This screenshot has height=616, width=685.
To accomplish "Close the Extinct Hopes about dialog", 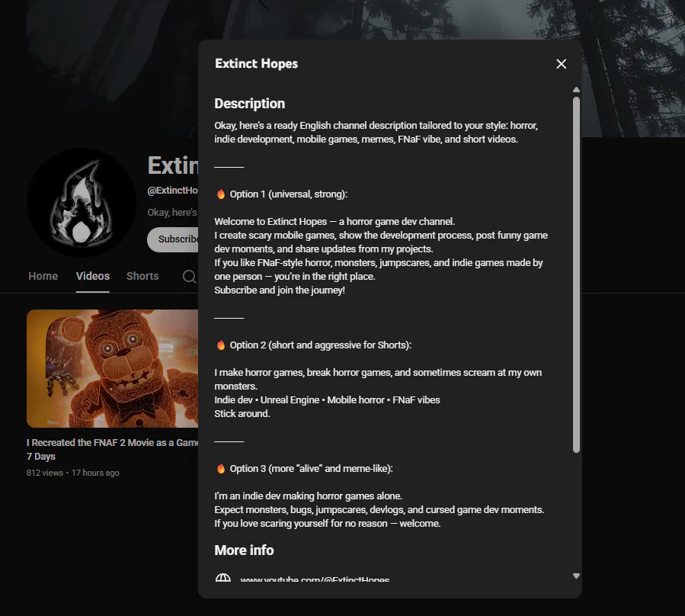I will point(561,64).
